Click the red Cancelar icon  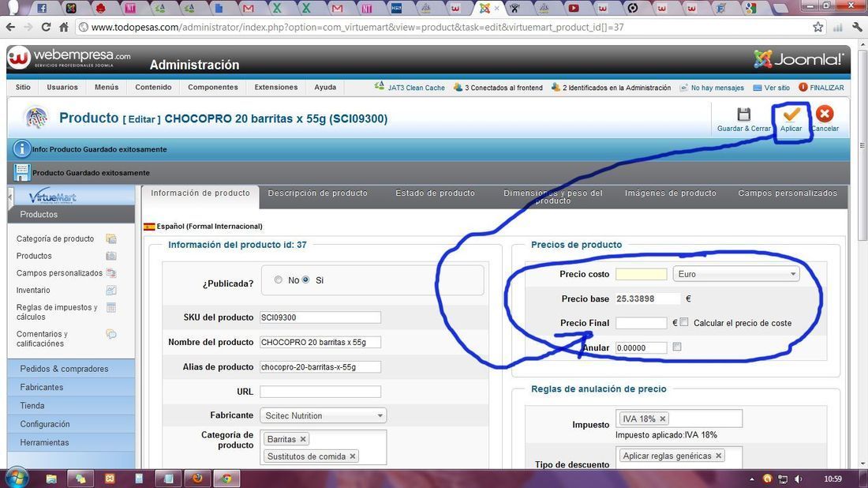tap(825, 114)
